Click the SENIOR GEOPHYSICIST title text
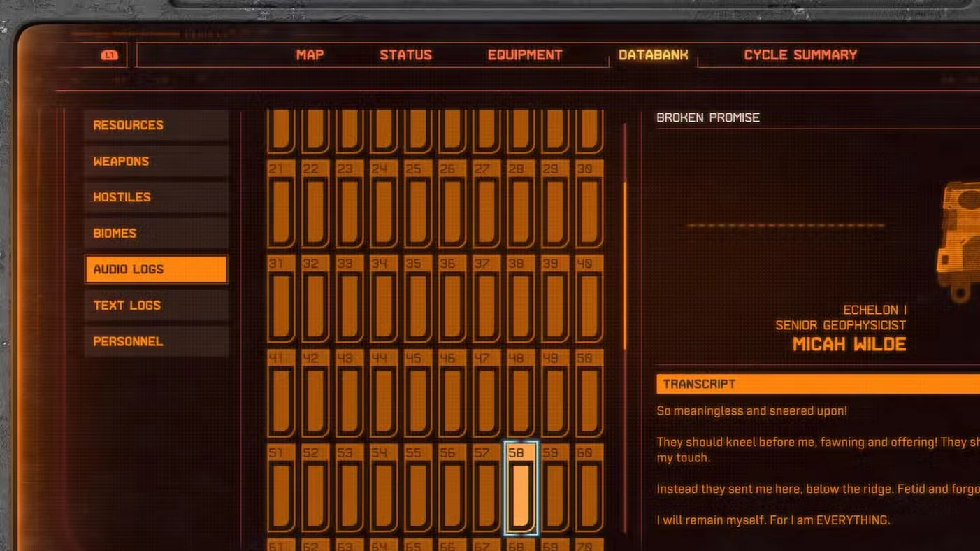980x551 pixels. point(841,325)
